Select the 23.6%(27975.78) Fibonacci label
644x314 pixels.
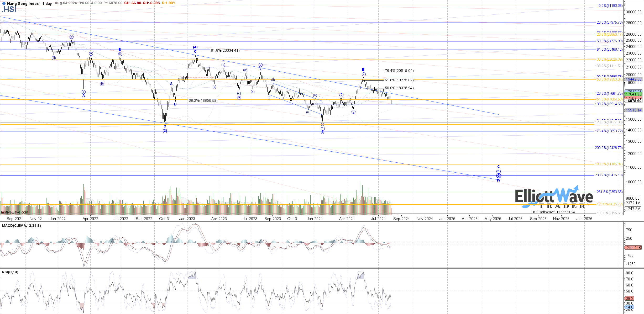tap(609, 23)
